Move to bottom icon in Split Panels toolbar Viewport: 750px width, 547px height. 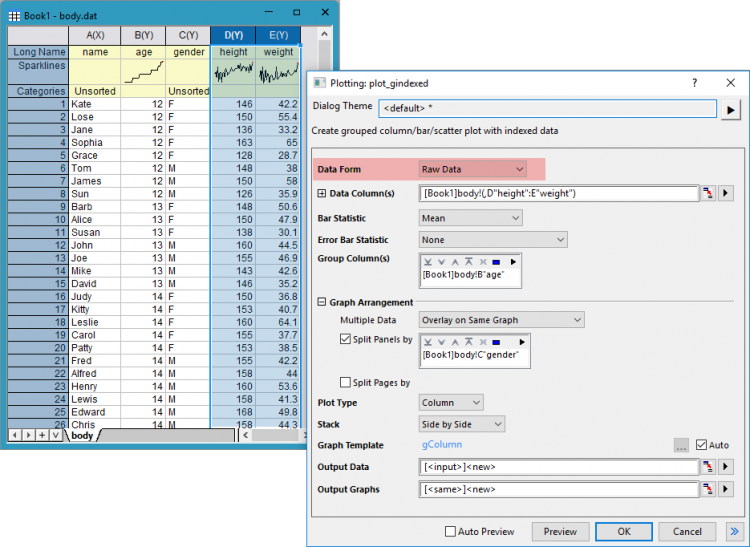428,342
